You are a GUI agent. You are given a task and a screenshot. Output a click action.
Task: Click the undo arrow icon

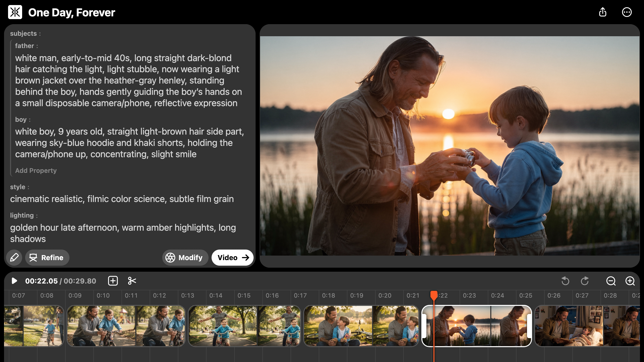[565, 281]
